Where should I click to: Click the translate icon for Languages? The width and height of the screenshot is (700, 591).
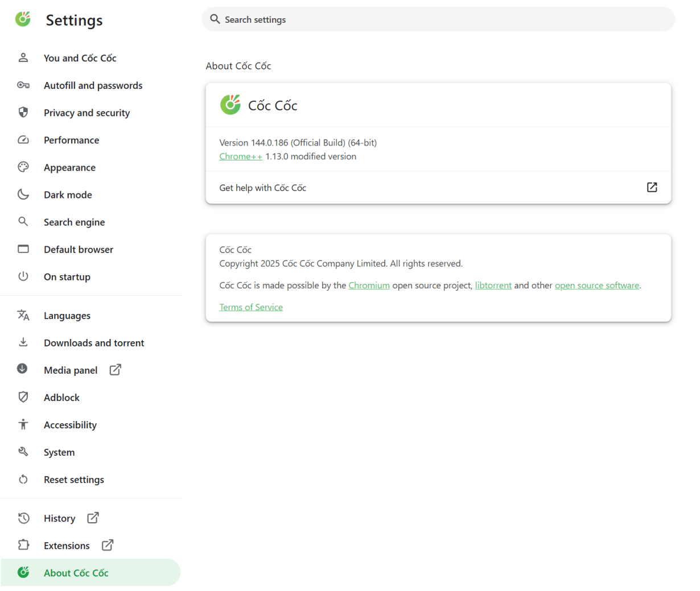pyautogui.click(x=23, y=315)
